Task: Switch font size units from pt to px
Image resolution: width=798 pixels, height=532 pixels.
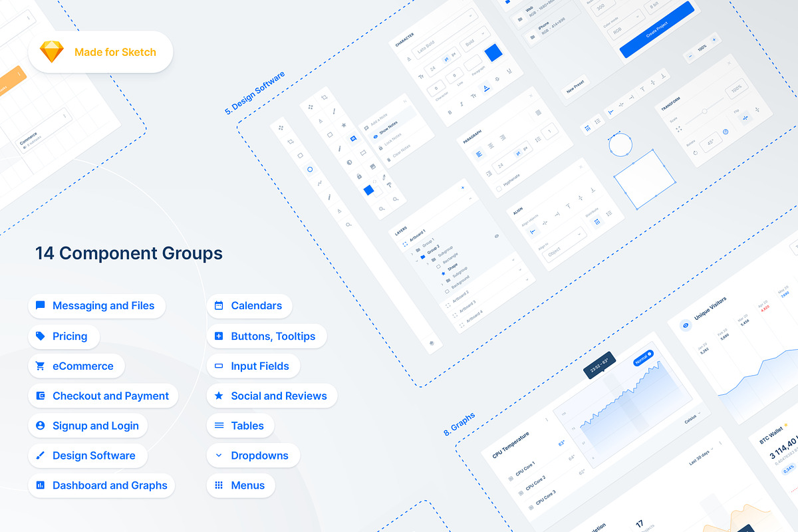Action: click(x=454, y=55)
